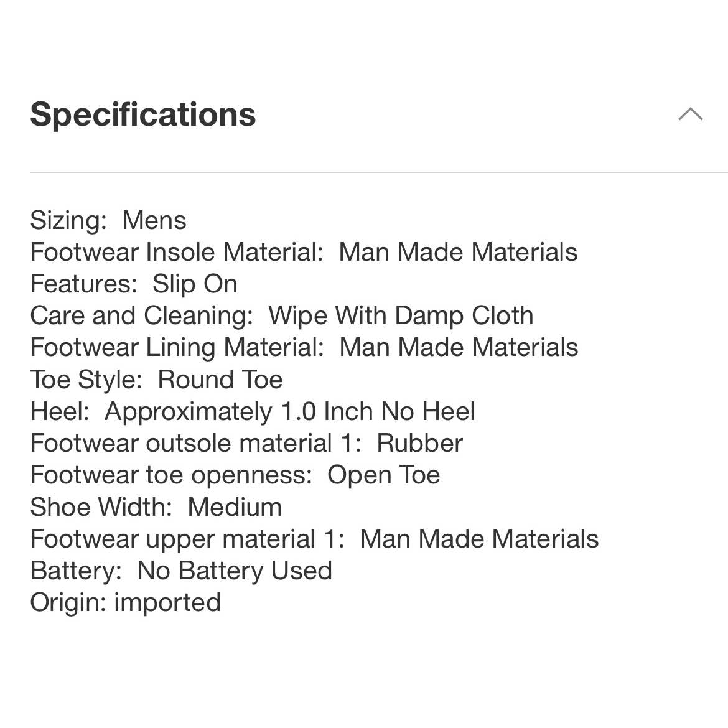
Task: Click the divider line under Specifications
Action: 379,173
